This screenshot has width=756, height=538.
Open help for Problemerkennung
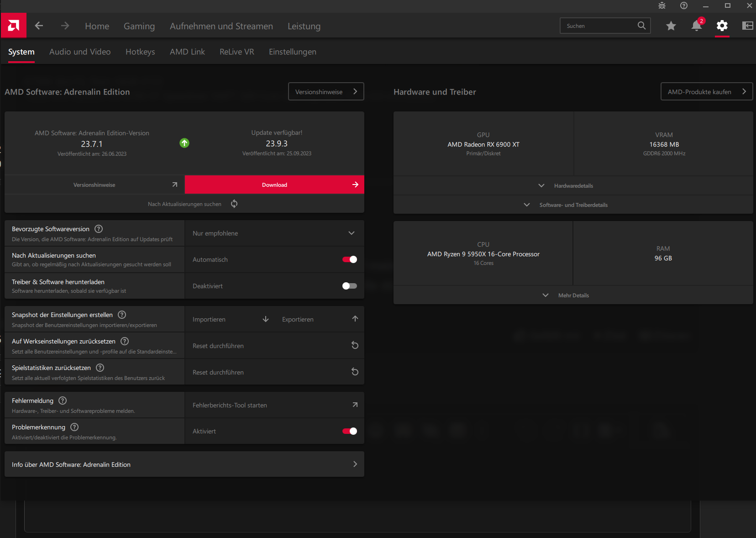[x=74, y=427]
